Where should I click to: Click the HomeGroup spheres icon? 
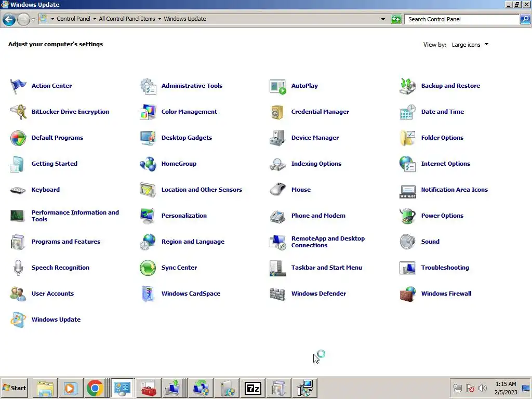tap(148, 164)
